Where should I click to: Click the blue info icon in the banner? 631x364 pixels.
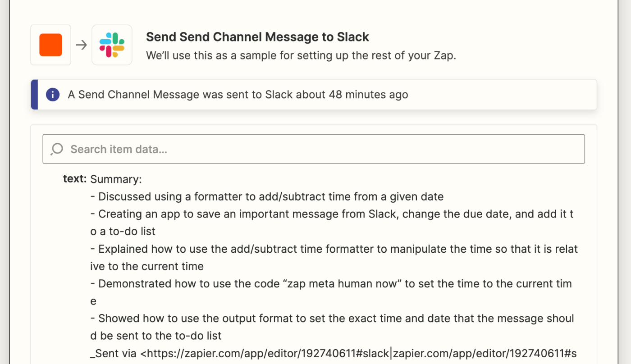(x=53, y=95)
